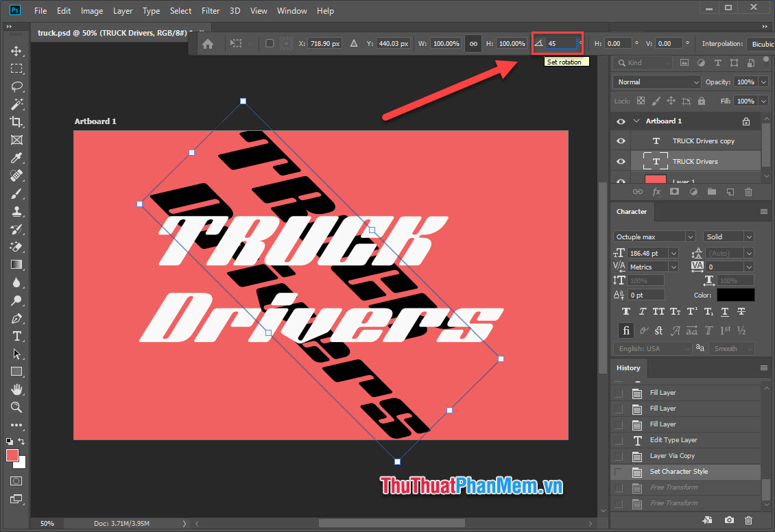Click the Add layer mask icon

click(675, 192)
